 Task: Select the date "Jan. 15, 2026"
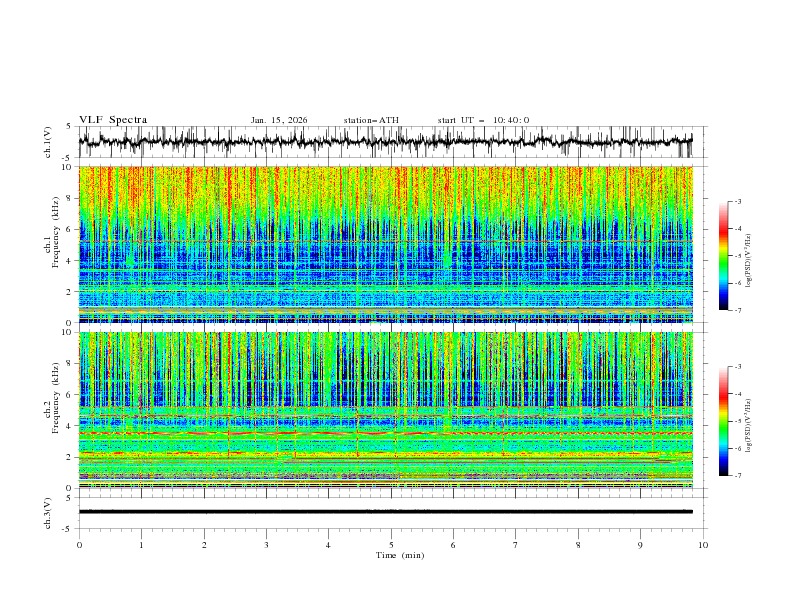pyautogui.click(x=279, y=120)
